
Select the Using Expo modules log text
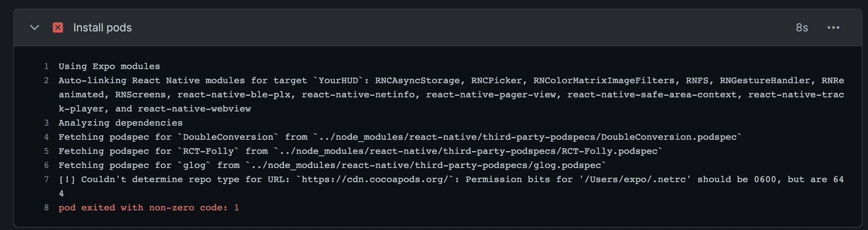tap(109, 66)
